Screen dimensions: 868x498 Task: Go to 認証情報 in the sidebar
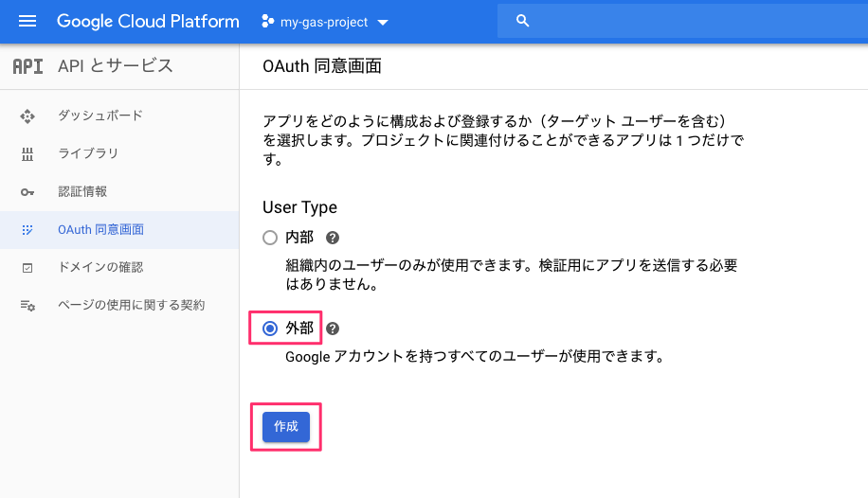(x=82, y=191)
